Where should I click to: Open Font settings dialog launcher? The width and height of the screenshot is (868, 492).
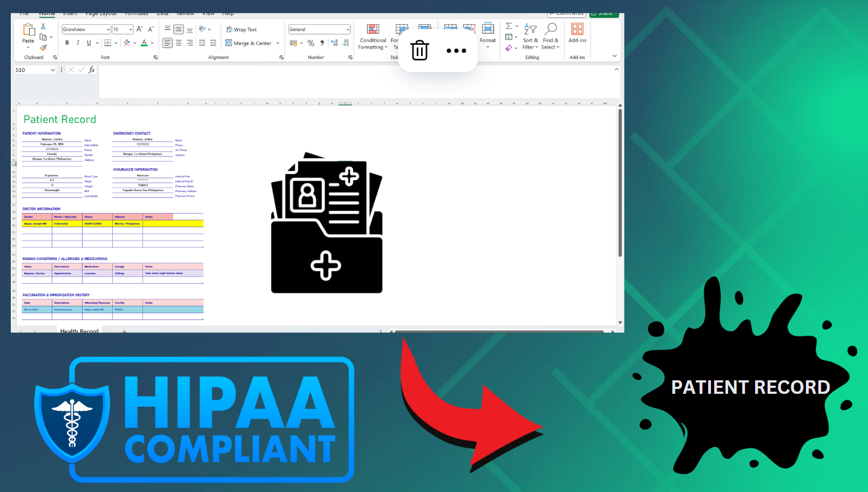click(155, 57)
